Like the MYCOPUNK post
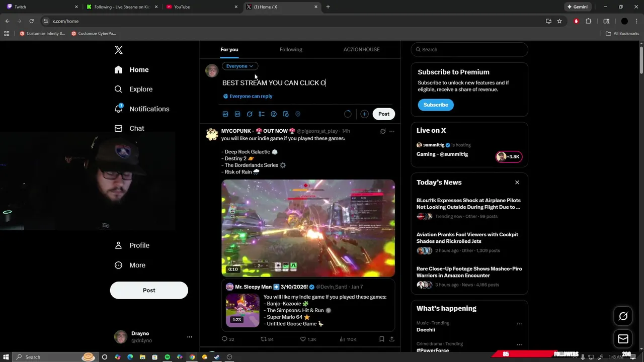Screen dimensions: 644x362 pos(308,339)
